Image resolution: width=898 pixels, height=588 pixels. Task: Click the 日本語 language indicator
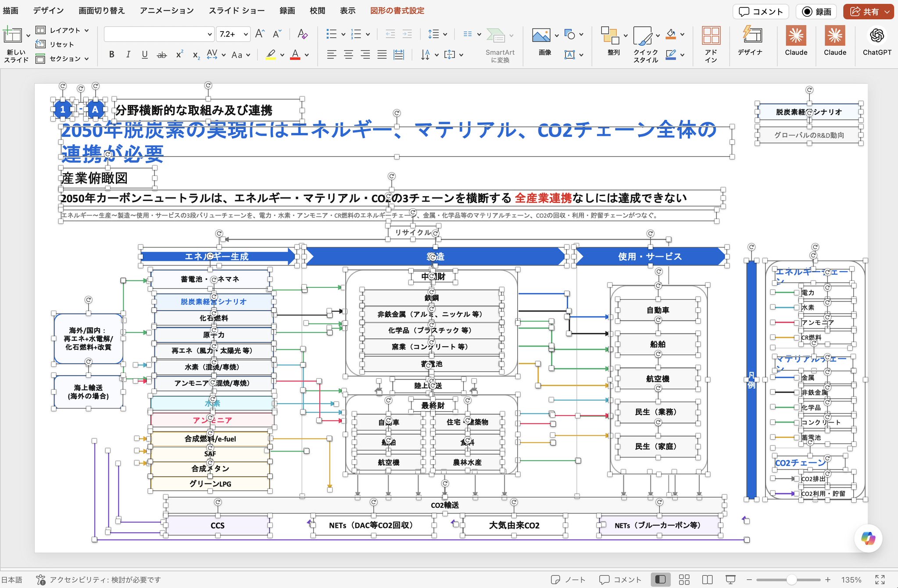(x=12, y=580)
